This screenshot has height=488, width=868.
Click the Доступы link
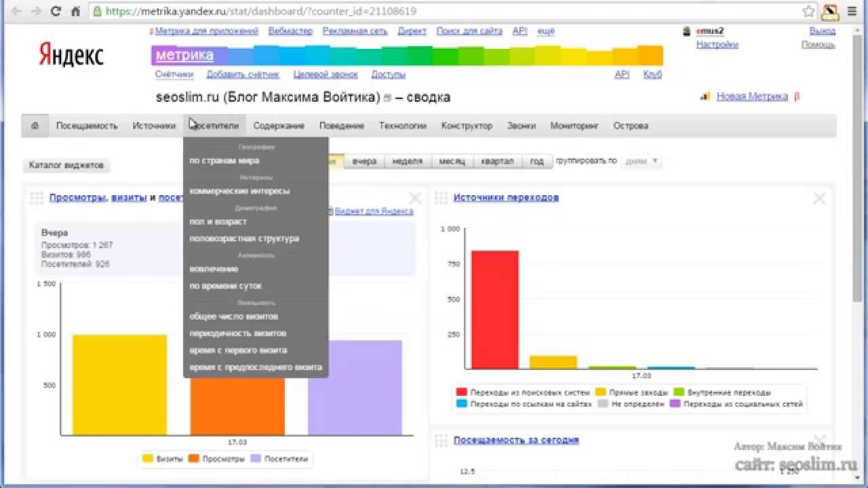(388, 75)
